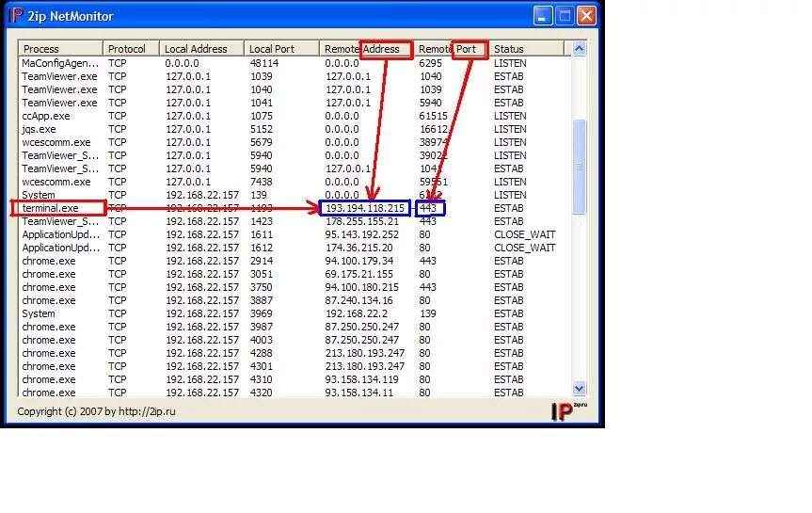812x513 pixels.
Task: Select the jqs.exe process entry
Action: pyautogui.click(x=39, y=129)
